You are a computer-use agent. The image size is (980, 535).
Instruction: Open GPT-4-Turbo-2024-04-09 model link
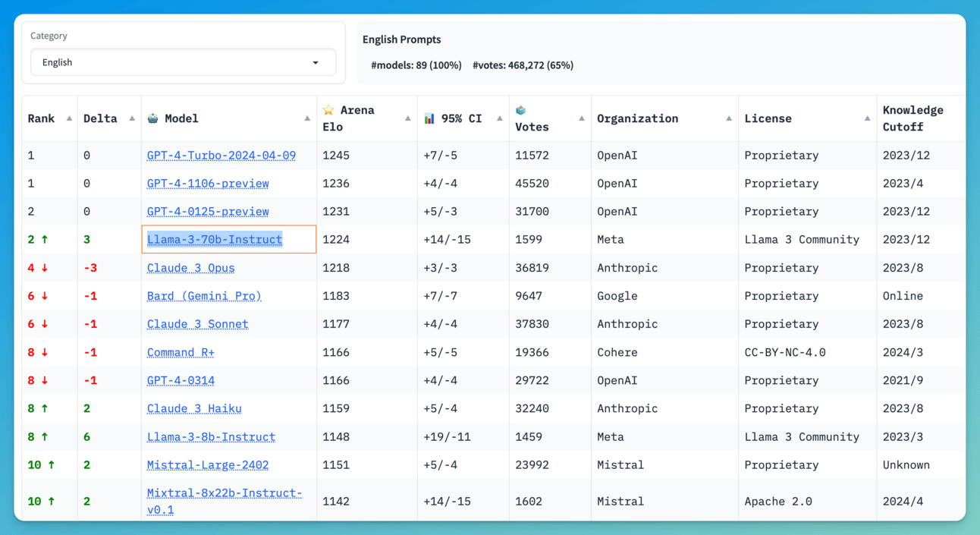[221, 156]
